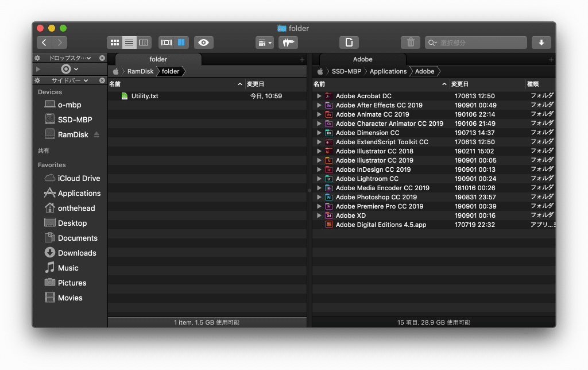Select the Adobe InDesign CC 2019 row
This screenshot has width=588, height=370.
point(434,169)
